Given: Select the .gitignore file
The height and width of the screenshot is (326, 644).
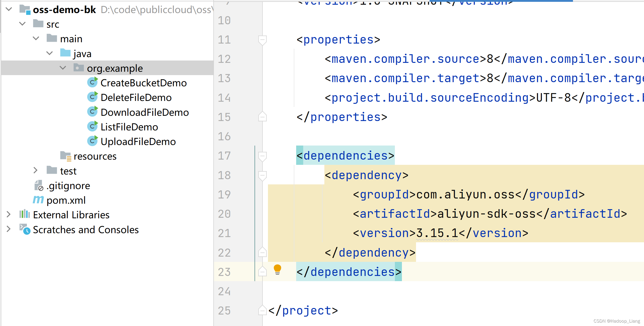Looking at the screenshot, I should point(68,186).
